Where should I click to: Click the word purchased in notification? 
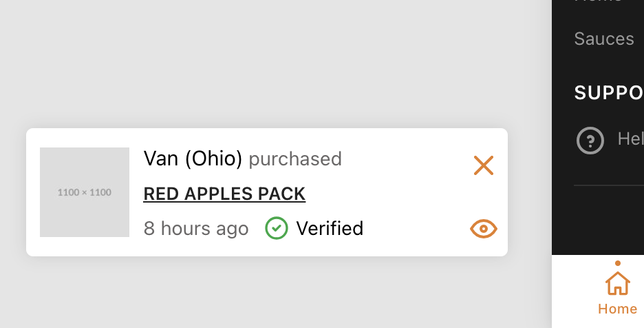pos(295,158)
